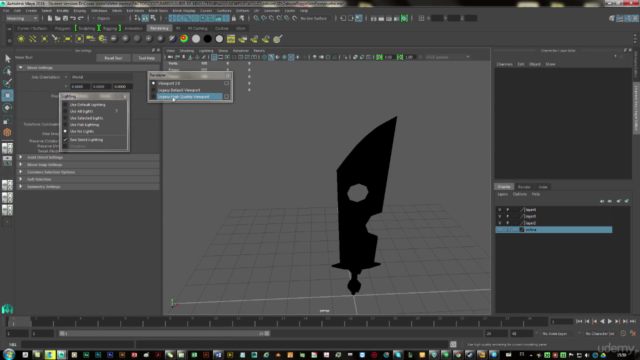
Task: Click the black material sphere shelf icon
Action: click(x=208, y=39)
